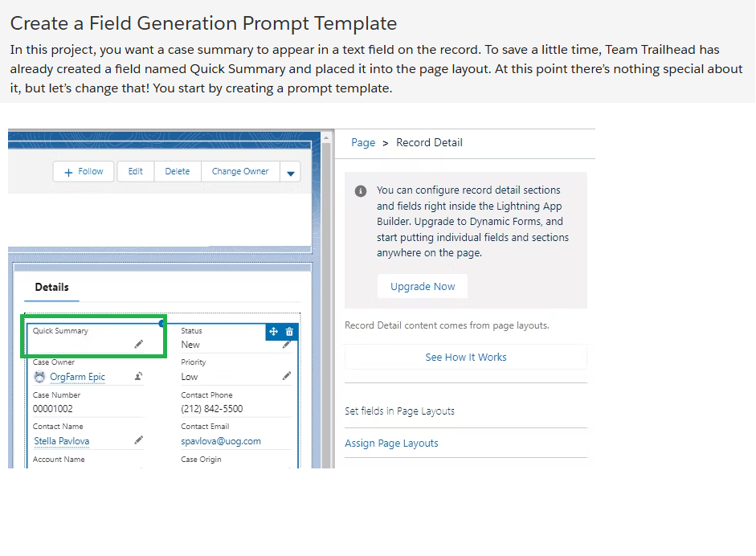Click the Quick Summary field label
Screen dimensions: 756x556
(x=60, y=331)
